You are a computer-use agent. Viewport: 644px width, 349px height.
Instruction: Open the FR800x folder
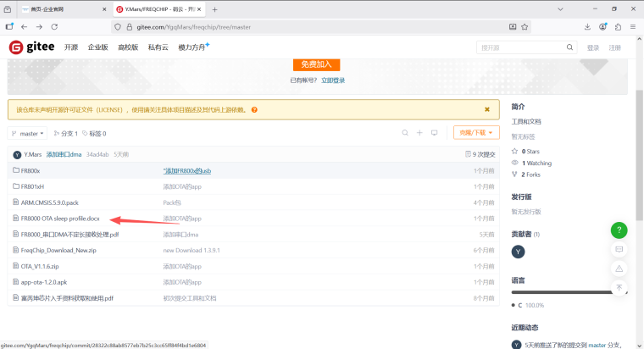(31, 170)
